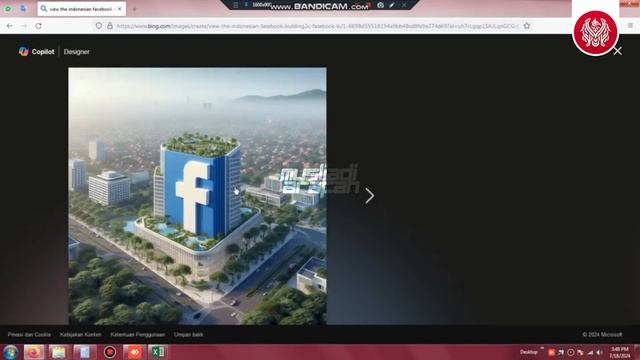Open the Privasi dan Cookie link
The width and height of the screenshot is (640, 360).
click(29, 334)
